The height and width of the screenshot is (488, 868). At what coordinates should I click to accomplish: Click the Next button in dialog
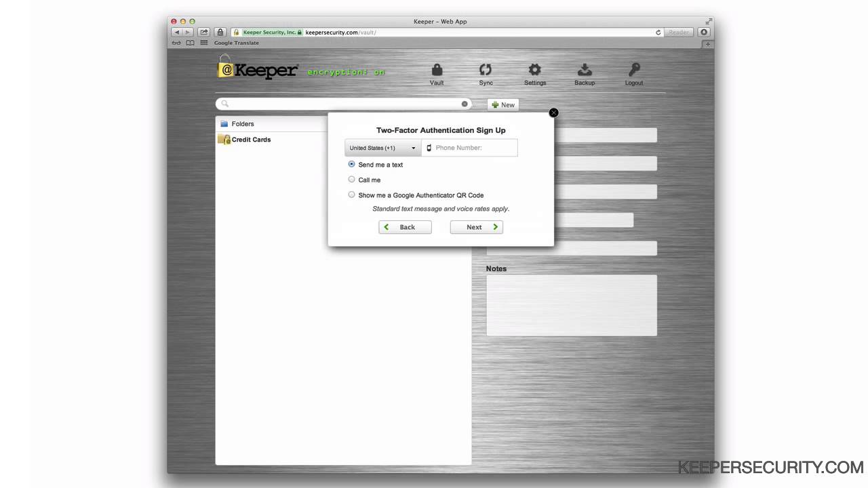(477, 227)
